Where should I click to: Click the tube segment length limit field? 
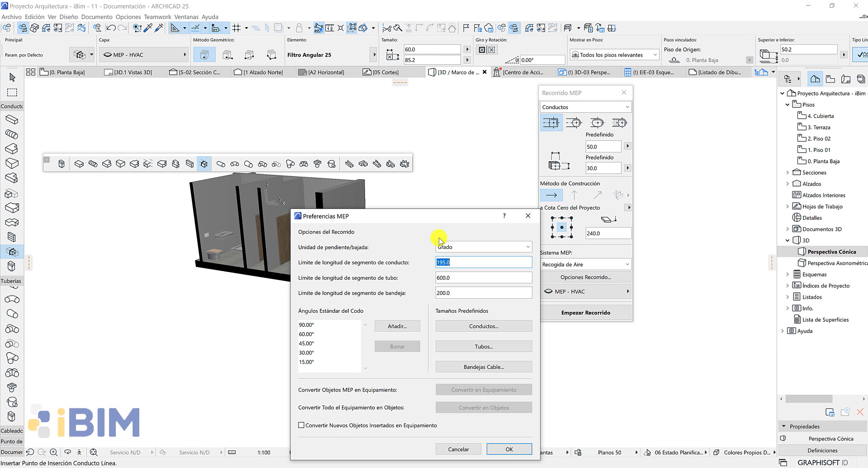(484, 277)
